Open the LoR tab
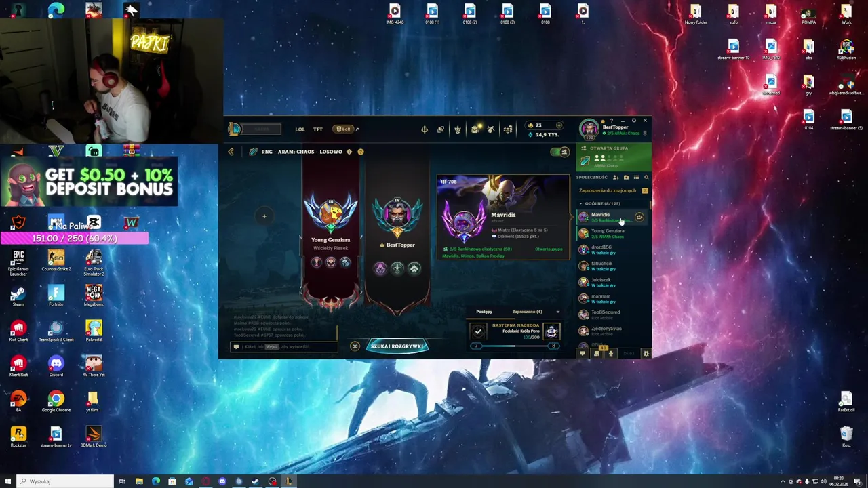 coord(344,129)
